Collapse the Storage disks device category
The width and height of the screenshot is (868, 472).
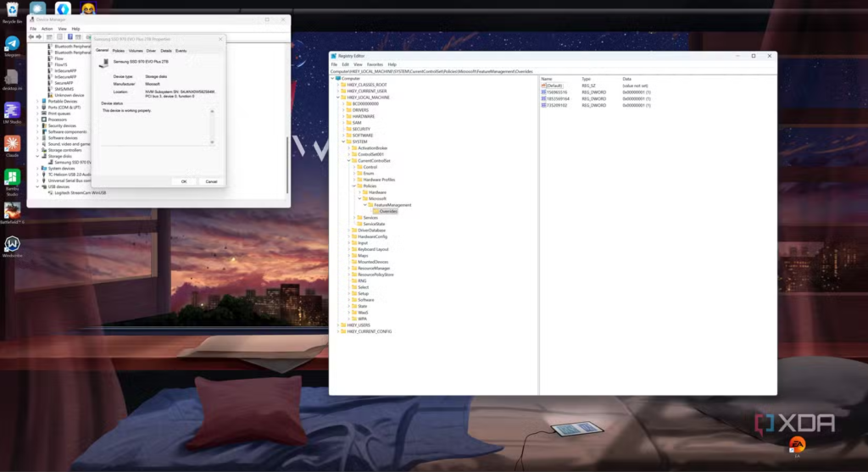coord(38,156)
